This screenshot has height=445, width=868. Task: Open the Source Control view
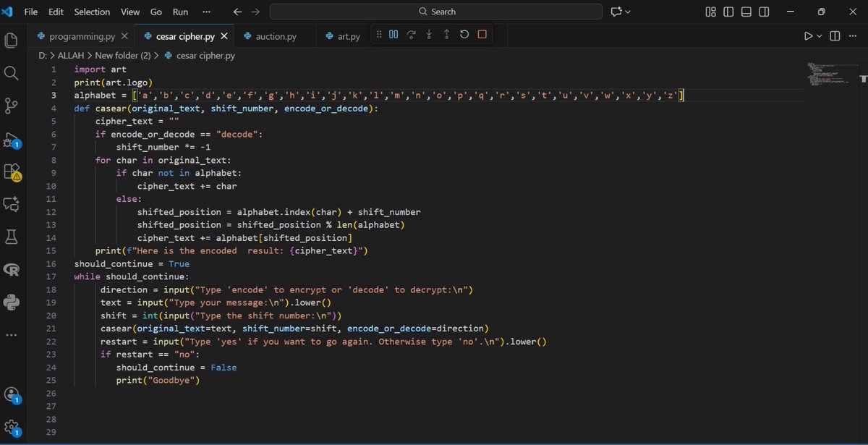coord(11,106)
